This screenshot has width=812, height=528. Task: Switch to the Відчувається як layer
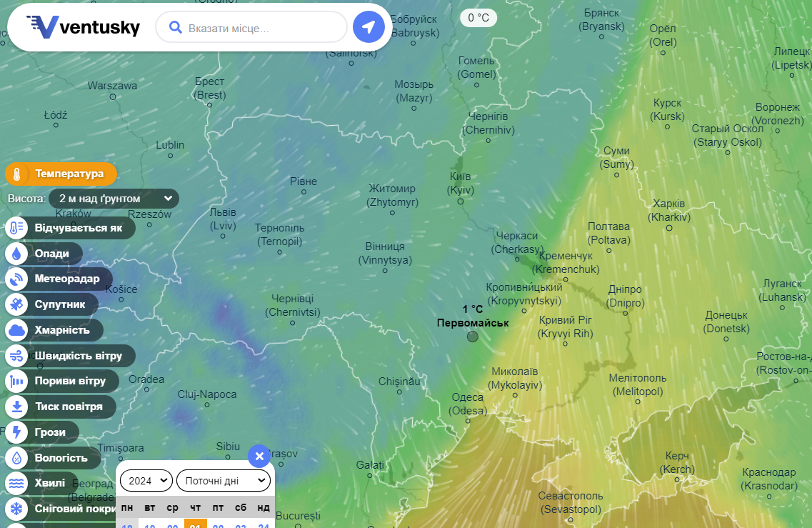click(71, 228)
